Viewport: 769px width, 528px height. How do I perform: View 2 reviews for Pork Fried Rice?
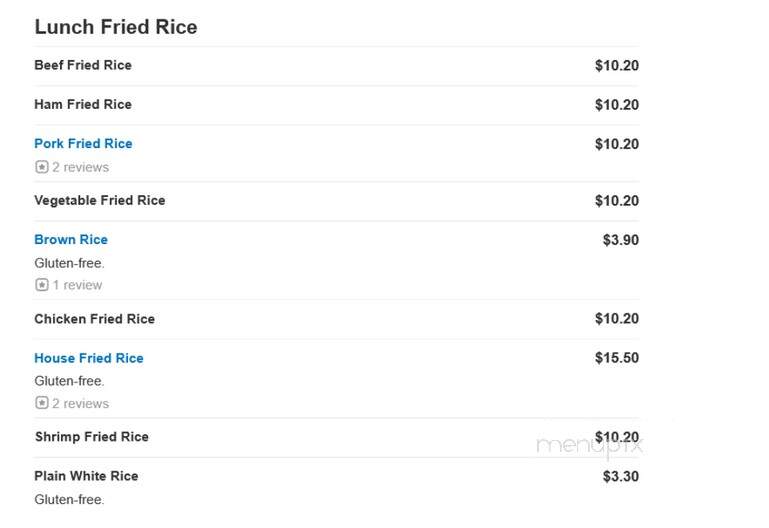click(80, 167)
